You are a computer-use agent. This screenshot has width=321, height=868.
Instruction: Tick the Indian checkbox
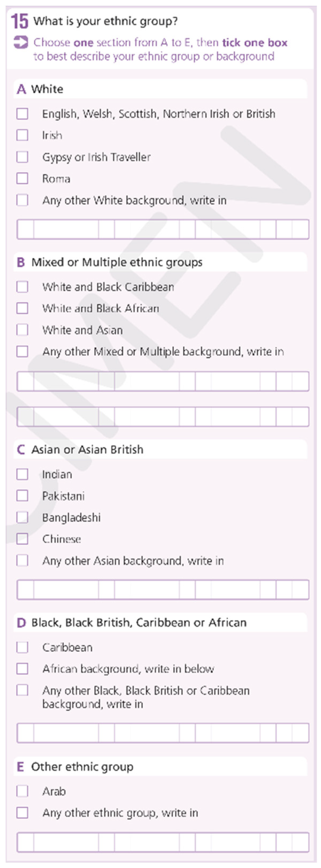point(22,475)
